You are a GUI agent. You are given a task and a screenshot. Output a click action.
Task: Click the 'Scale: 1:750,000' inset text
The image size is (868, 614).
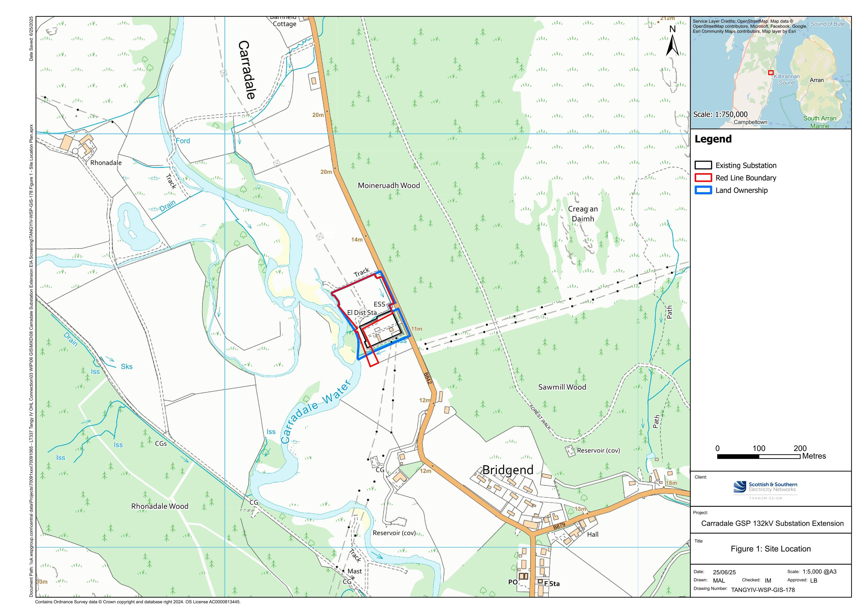720,114
